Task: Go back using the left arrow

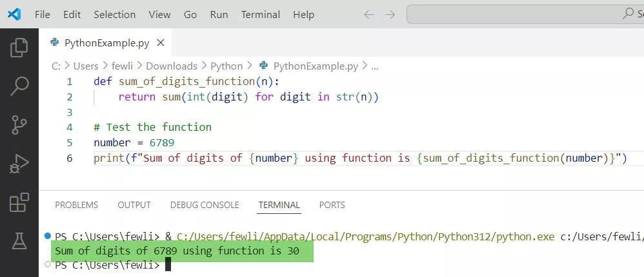Action: coord(368,14)
